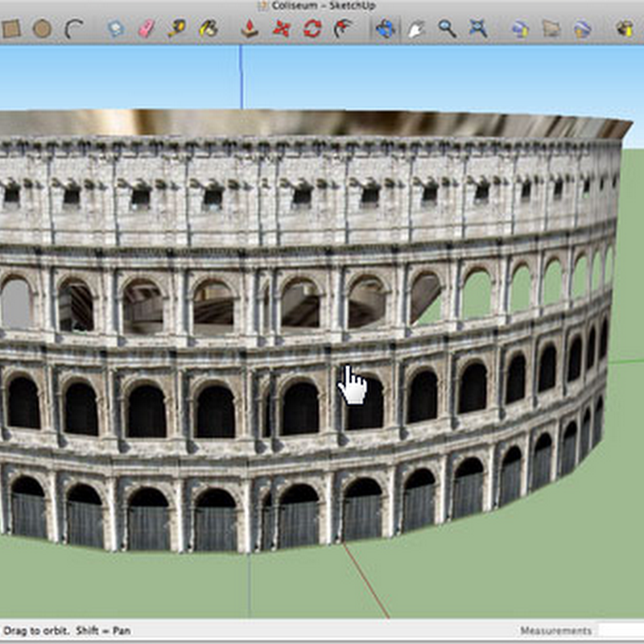
Task: Select the Offset tool
Action: pyautogui.click(x=343, y=29)
